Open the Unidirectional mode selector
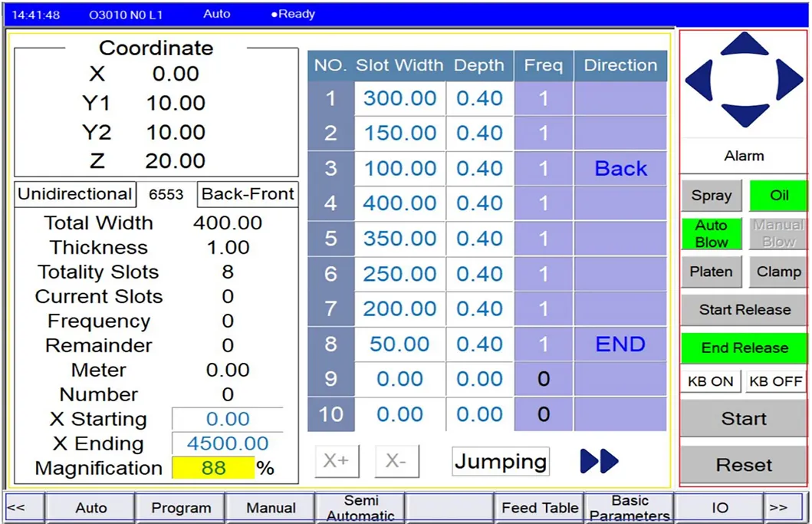The height and width of the screenshot is (524, 812). [74, 194]
